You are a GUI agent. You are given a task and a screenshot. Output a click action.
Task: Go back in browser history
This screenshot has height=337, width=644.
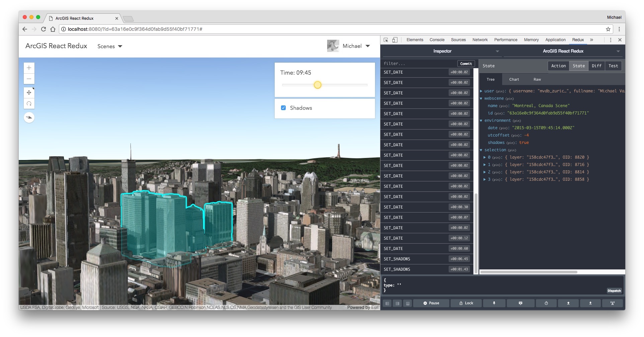point(25,29)
